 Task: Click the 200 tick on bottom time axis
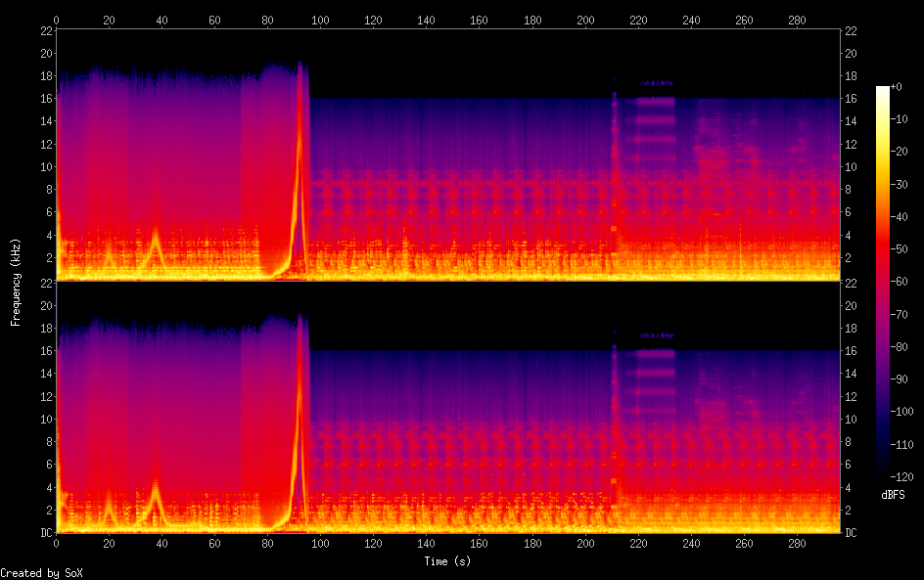(x=584, y=542)
